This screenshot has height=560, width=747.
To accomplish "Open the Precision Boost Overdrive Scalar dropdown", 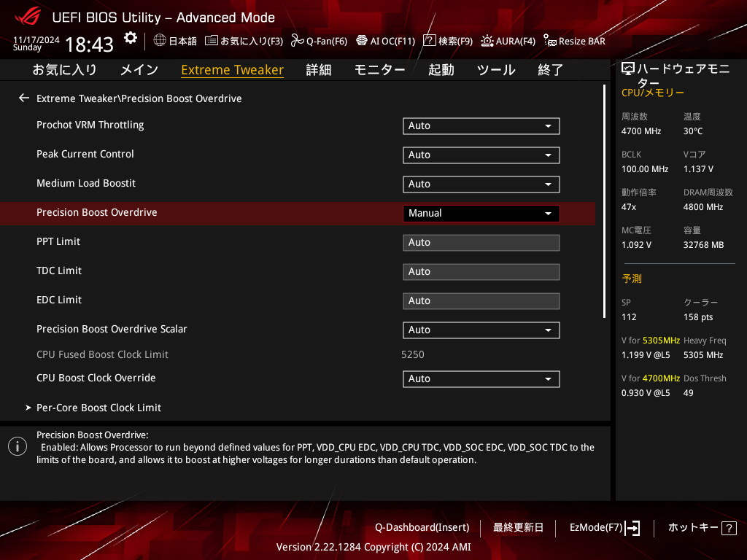I will pos(481,330).
